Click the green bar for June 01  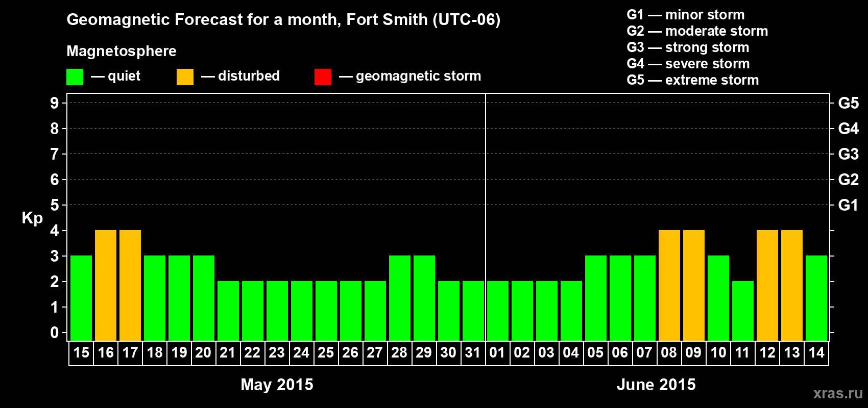point(498,311)
